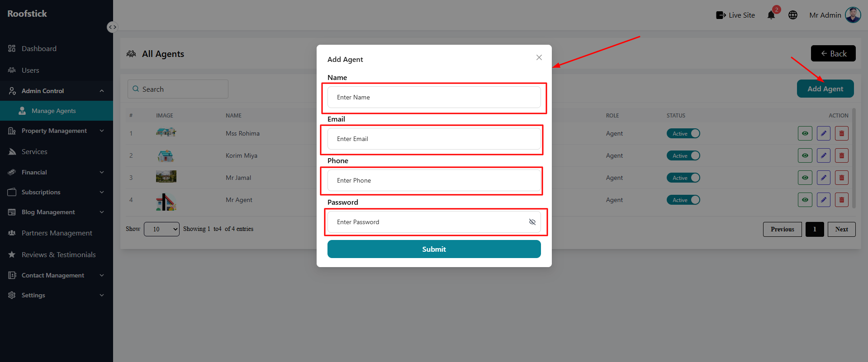This screenshot has height=362, width=868.
Task: Edit the Mr Agent row
Action: pyautogui.click(x=824, y=200)
